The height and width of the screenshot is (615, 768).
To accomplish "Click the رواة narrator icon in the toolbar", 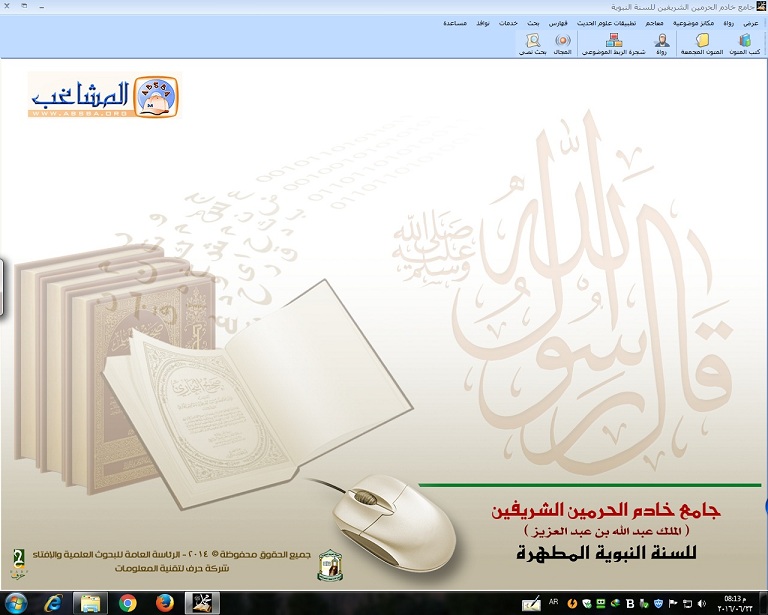I will click(x=662, y=44).
